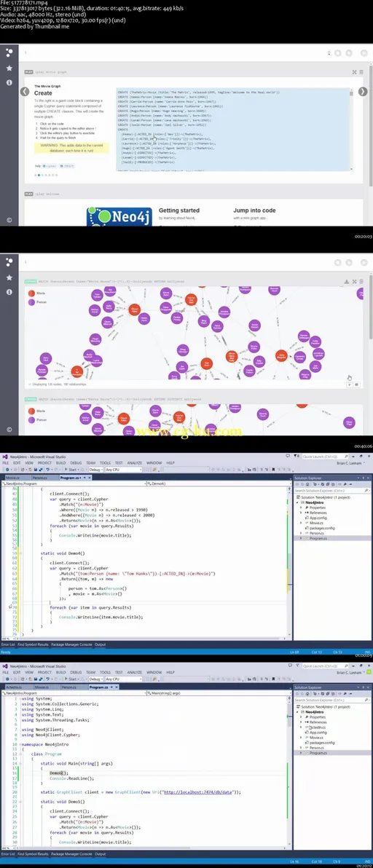The width and height of the screenshot is (373, 868).
Task: Switch to Person.cs tab in the Demo4() Visual Studio window
Action: coord(39,477)
